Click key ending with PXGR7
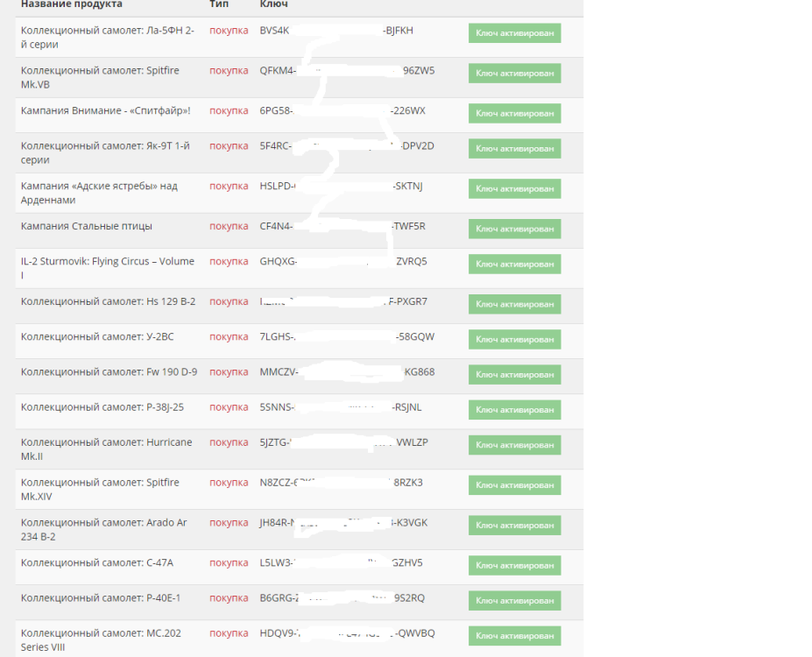 344,301
